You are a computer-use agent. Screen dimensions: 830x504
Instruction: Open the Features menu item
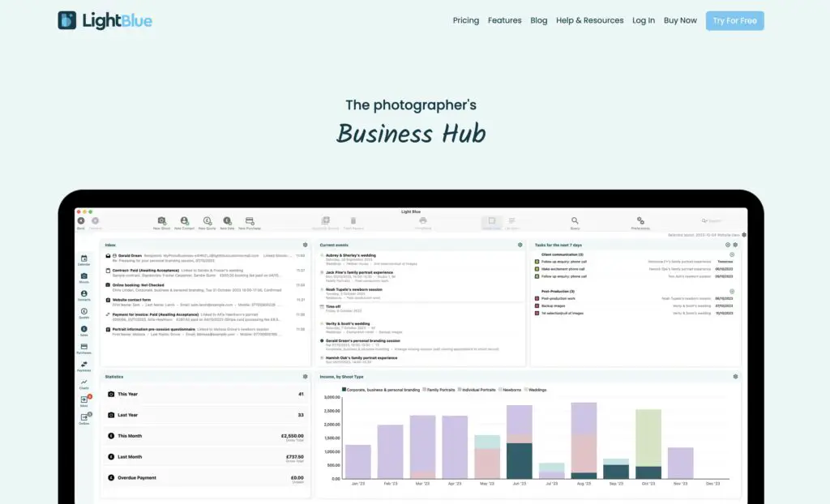[504, 20]
